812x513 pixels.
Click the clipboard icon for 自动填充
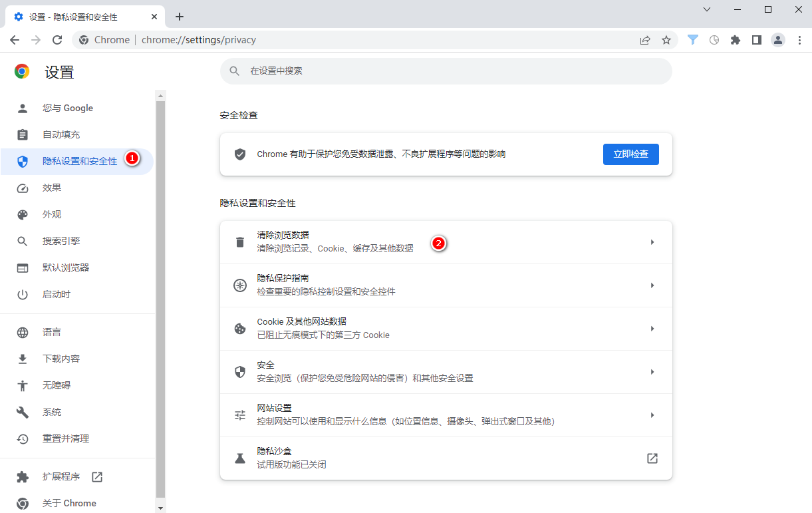pos(23,134)
